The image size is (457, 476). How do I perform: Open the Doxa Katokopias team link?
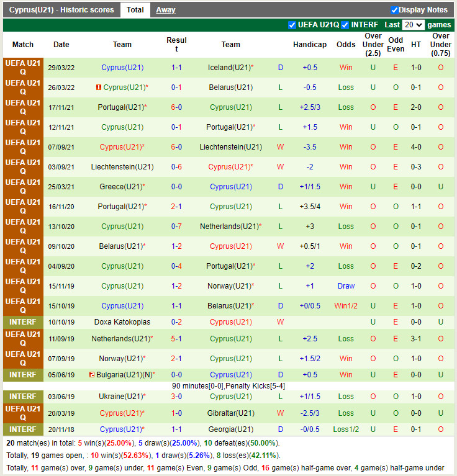coord(122,322)
